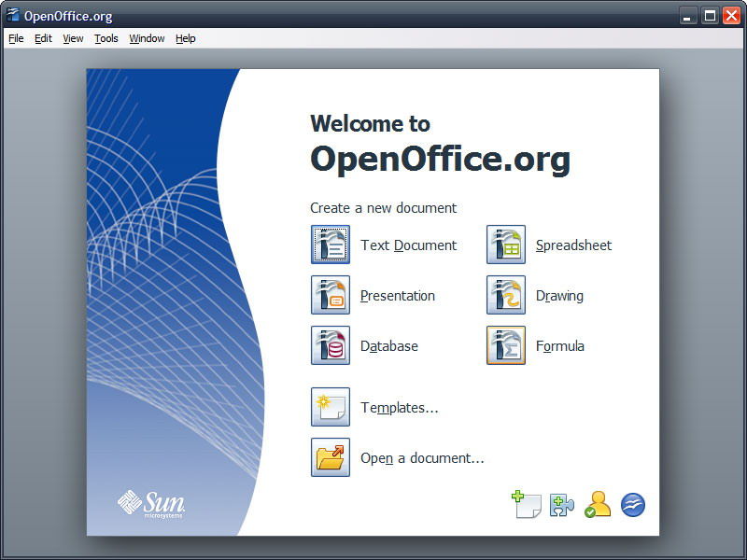This screenshot has height=560, width=747.
Task: Open the File menu
Action: [x=15, y=38]
